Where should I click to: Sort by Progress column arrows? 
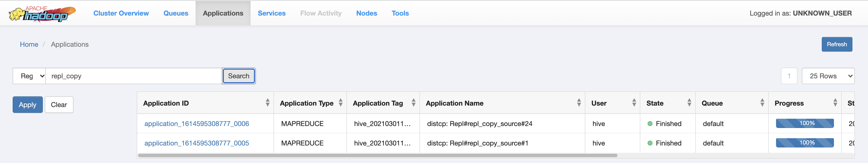(x=835, y=103)
